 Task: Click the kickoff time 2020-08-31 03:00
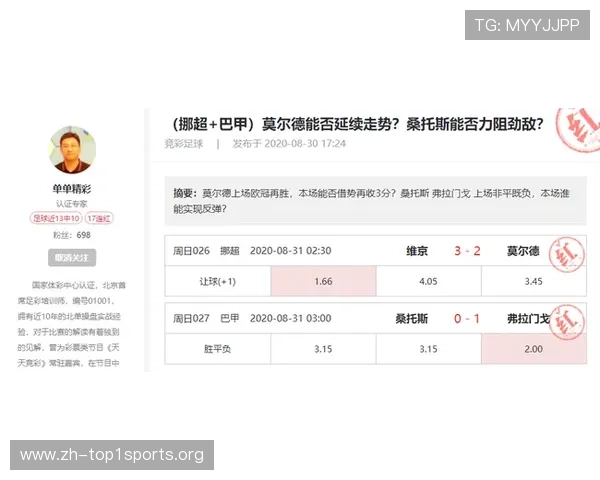click(x=291, y=318)
